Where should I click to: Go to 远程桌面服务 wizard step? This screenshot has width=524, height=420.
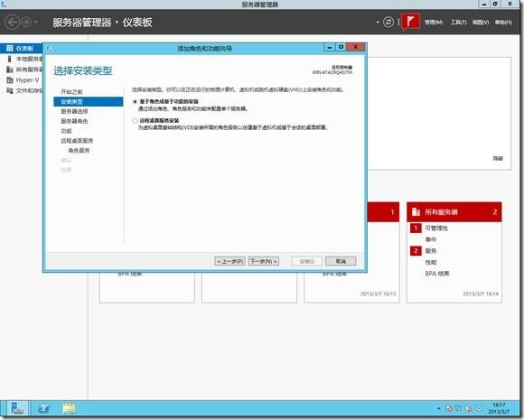[x=77, y=141]
